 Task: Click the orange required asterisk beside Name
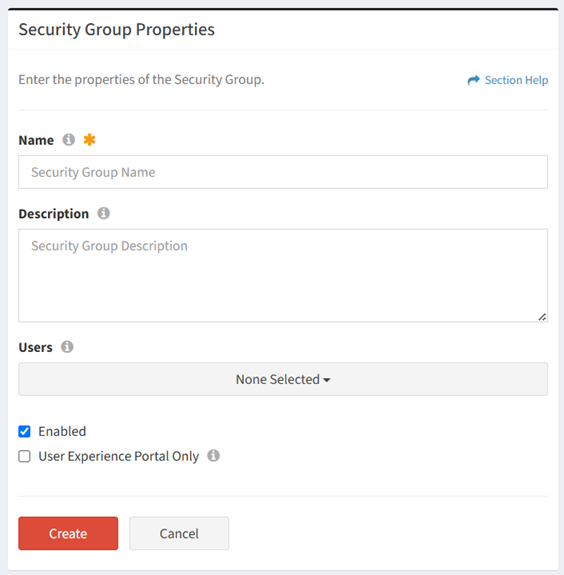click(x=89, y=140)
